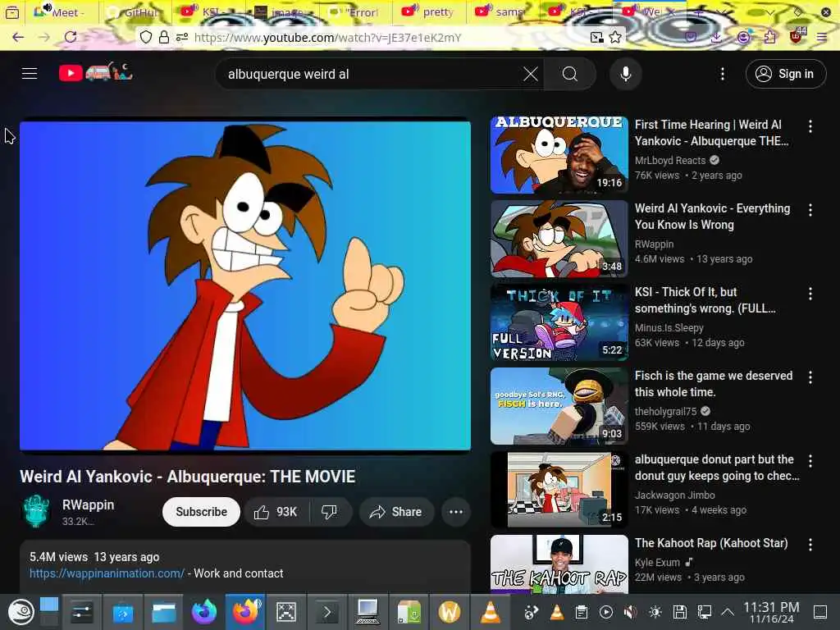Like the video with 93K likes
This screenshot has width=840, height=630.
(276, 512)
